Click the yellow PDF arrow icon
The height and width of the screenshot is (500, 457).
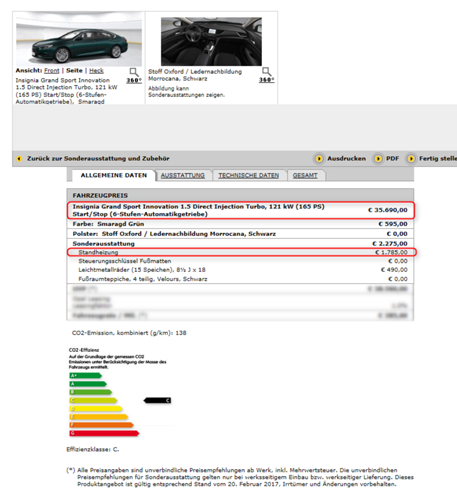pos(378,159)
